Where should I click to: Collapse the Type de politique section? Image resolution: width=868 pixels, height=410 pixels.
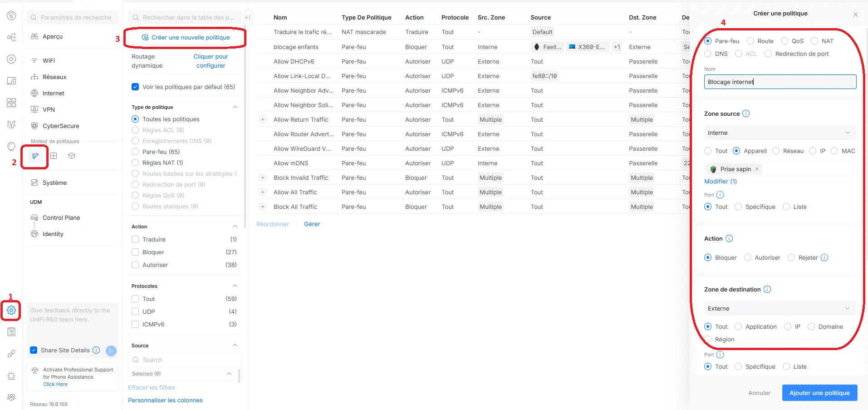tap(235, 107)
